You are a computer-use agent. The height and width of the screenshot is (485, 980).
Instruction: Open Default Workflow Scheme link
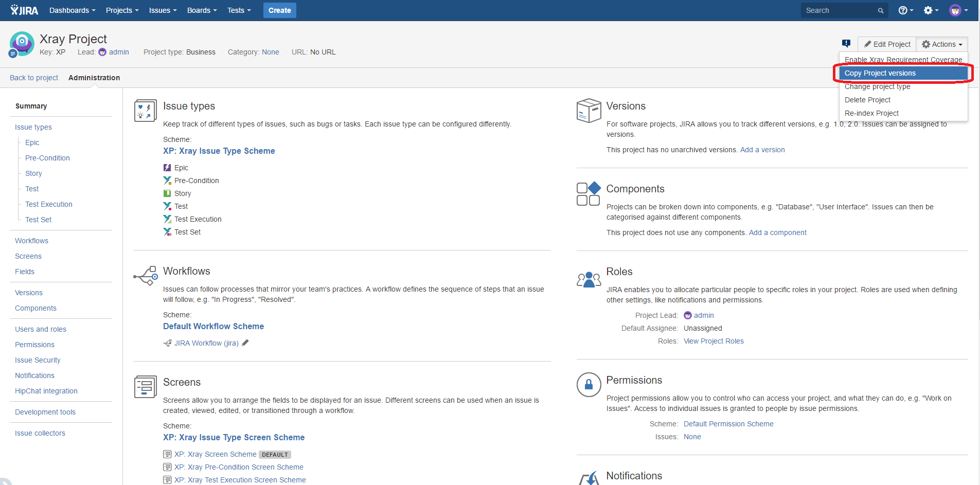tap(213, 326)
